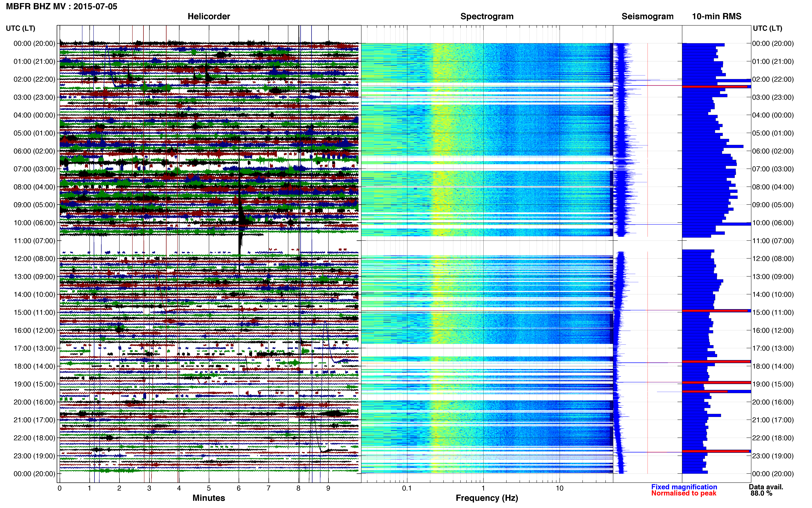Viewport: 812px width, 508px height.
Task: Click the 'Frequency (Hz)' axis label
Action: (487, 498)
